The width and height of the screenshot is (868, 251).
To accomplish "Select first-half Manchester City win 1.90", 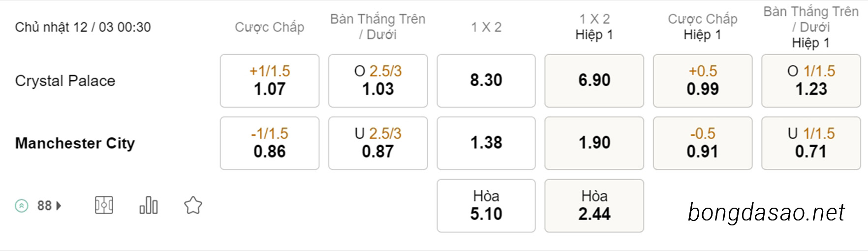I will pos(594,143).
